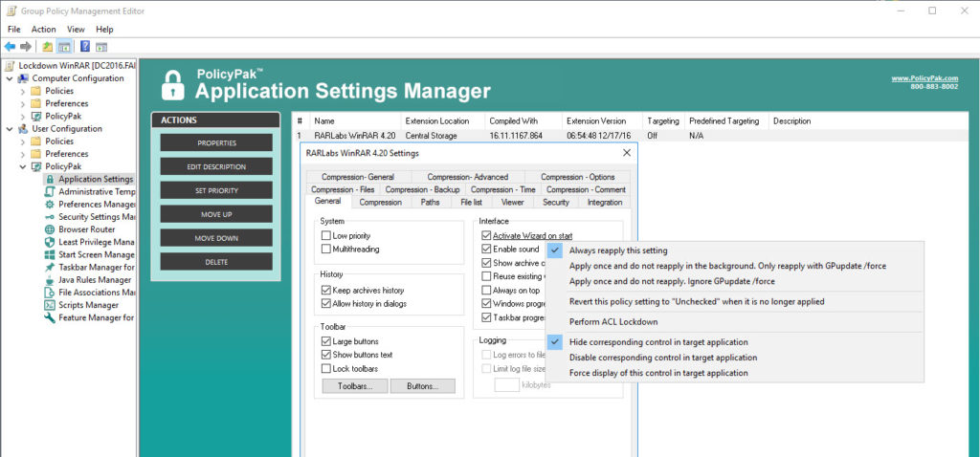Click the Extension Version column header

602,121
